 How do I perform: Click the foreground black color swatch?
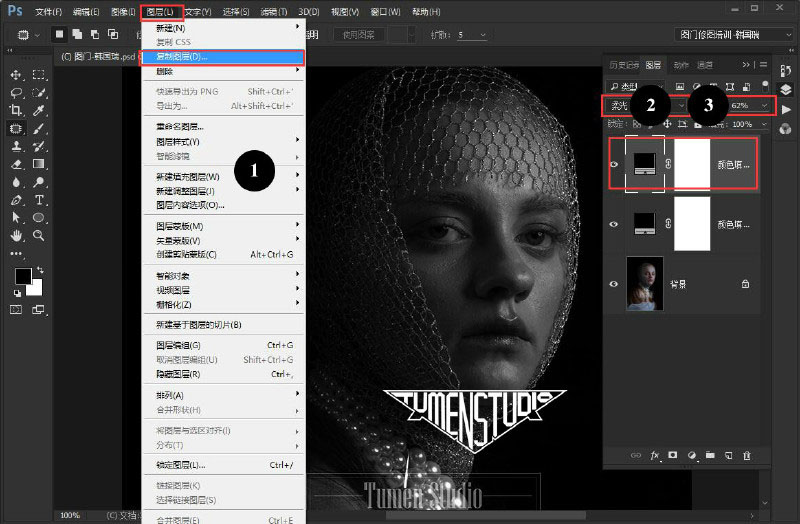(x=23, y=276)
